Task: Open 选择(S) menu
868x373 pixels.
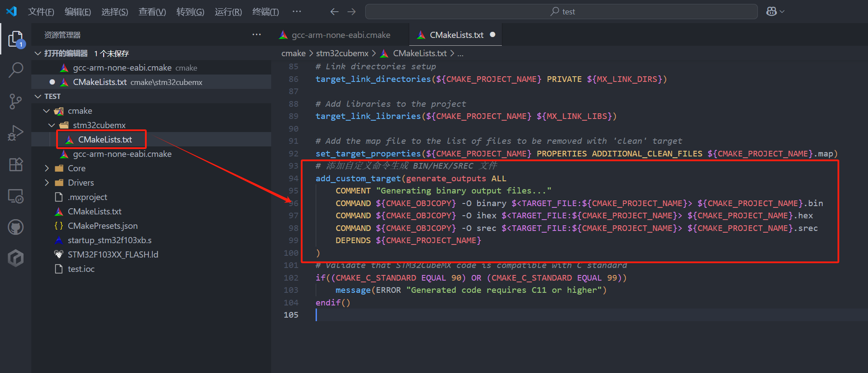Action: pos(115,12)
